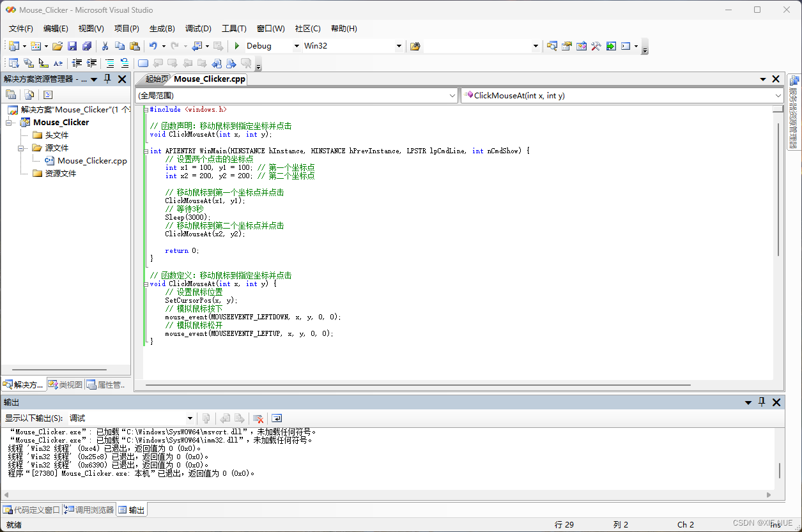Open the Undo history dropdown arrow

164,46
